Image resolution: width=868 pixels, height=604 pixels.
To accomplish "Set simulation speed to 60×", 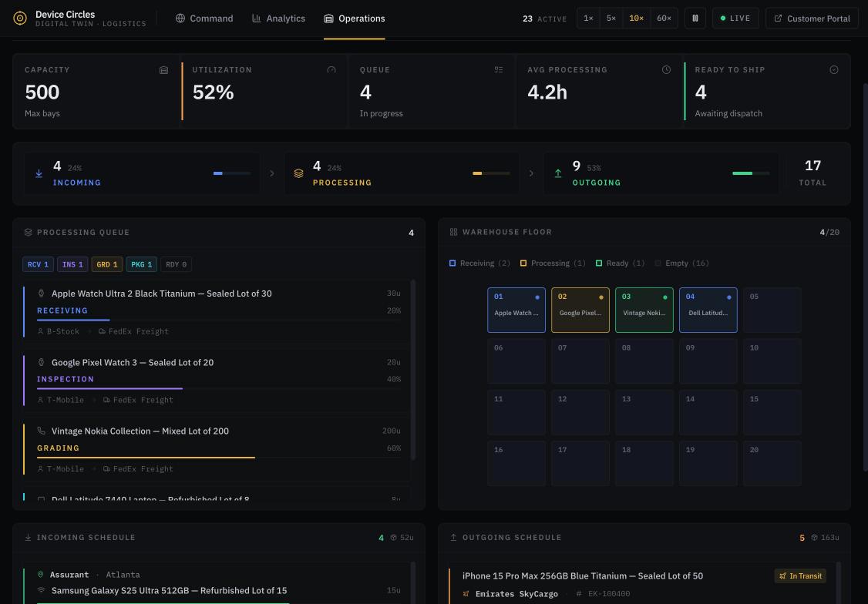I will [x=664, y=18].
